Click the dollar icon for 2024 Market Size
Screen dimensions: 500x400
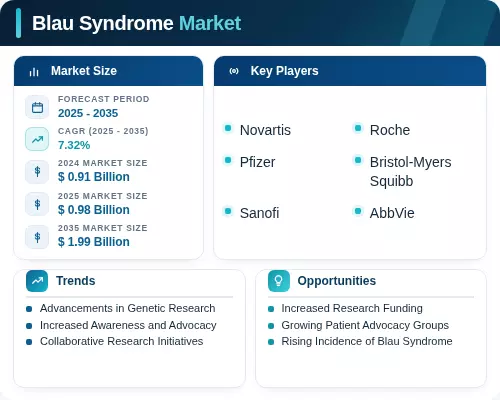point(37,172)
